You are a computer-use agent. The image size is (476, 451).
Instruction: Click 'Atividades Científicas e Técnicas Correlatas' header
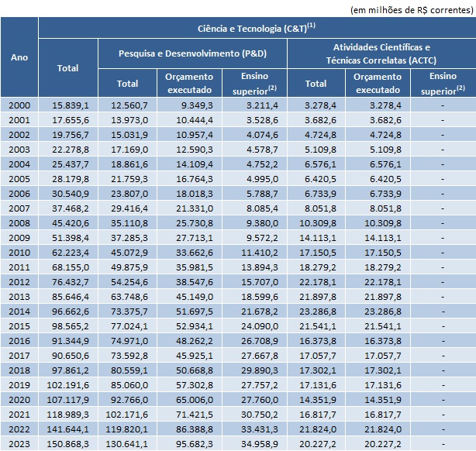[x=381, y=53]
